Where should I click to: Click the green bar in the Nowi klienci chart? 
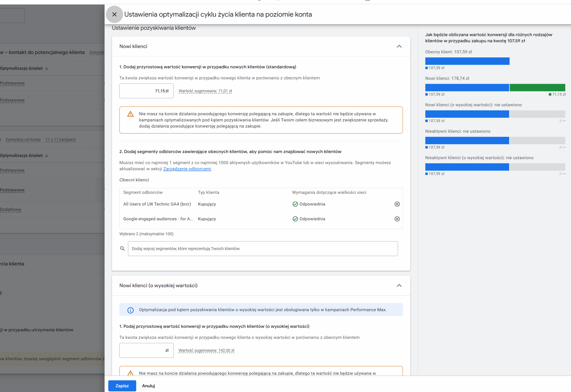pyautogui.click(x=537, y=88)
